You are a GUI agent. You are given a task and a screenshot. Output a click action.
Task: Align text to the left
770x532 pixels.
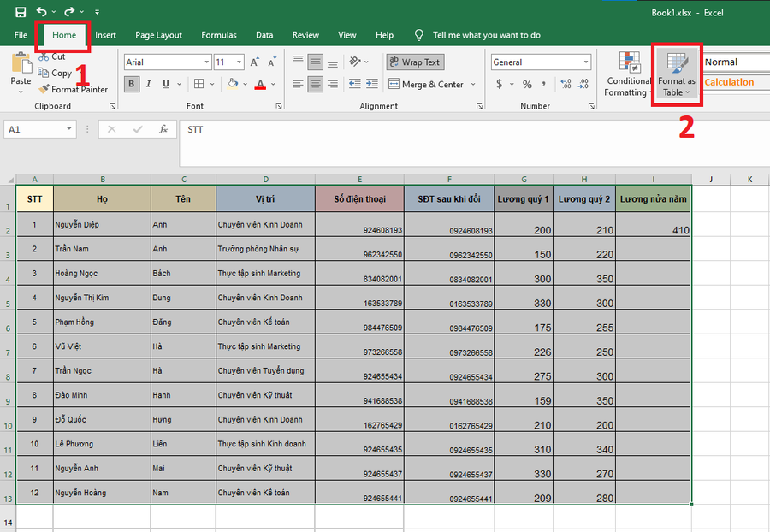(x=298, y=84)
